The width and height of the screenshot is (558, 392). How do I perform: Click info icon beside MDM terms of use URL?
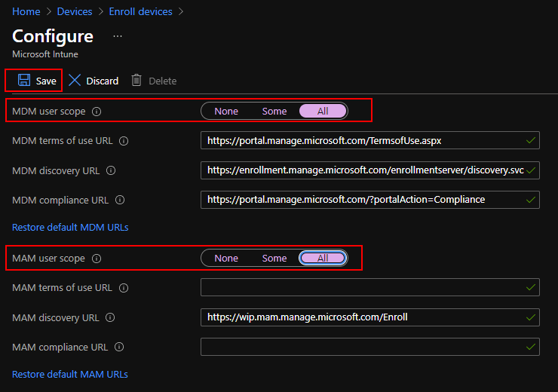click(124, 141)
